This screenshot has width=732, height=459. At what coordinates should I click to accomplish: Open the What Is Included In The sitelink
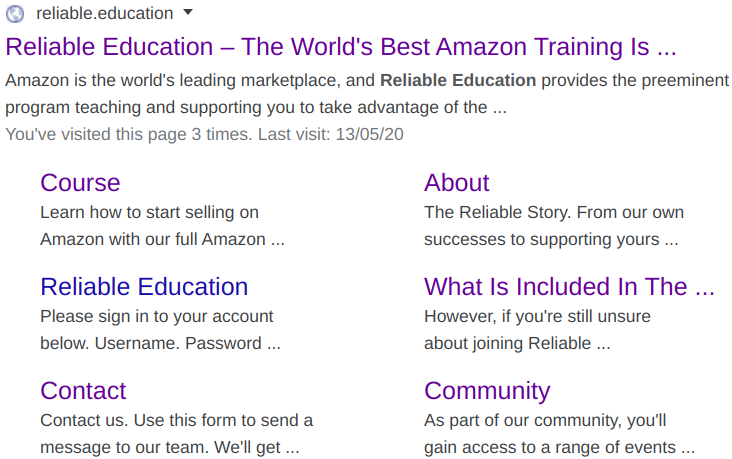[x=569, y=287]
